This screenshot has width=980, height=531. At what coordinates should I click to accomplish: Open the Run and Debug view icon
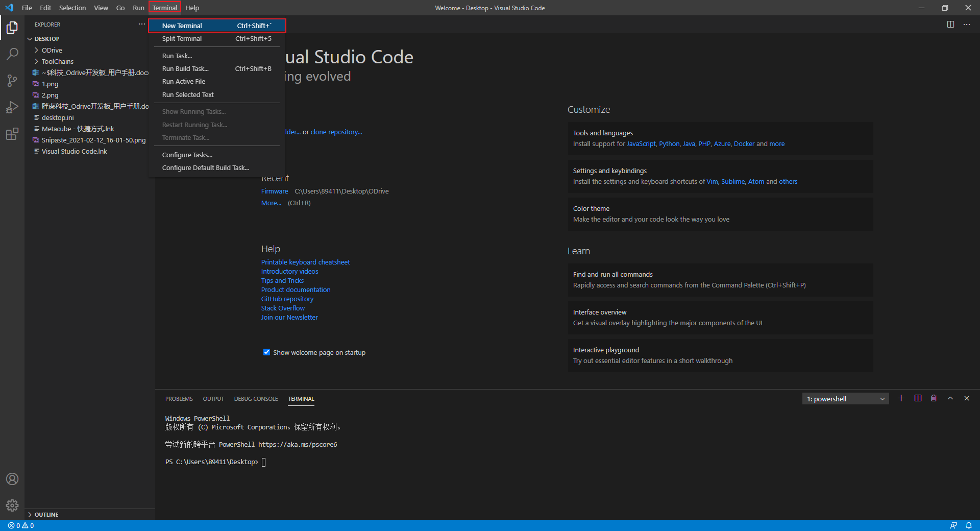[x=12, y=107]
